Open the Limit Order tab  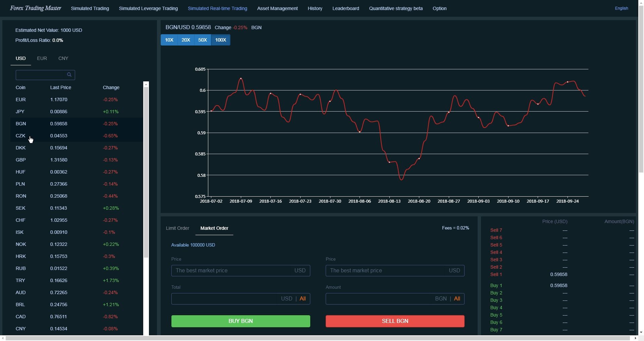point(177,228)
